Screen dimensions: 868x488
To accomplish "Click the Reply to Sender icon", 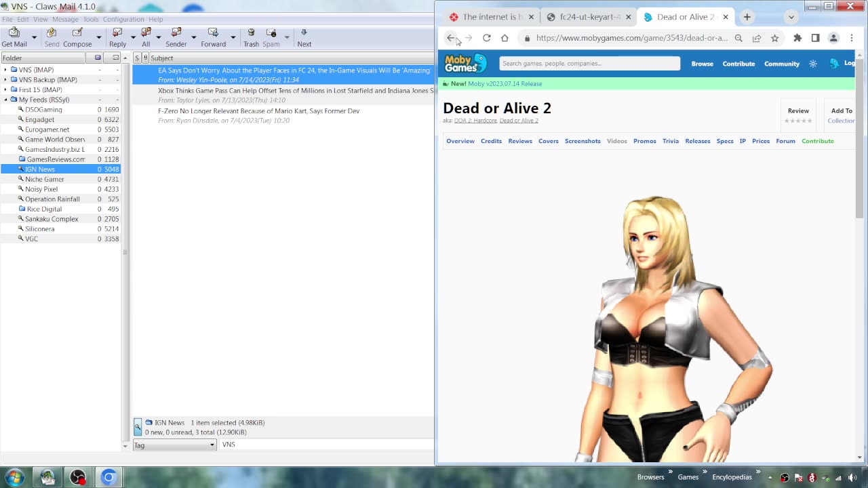I will (x=176, y=33).
